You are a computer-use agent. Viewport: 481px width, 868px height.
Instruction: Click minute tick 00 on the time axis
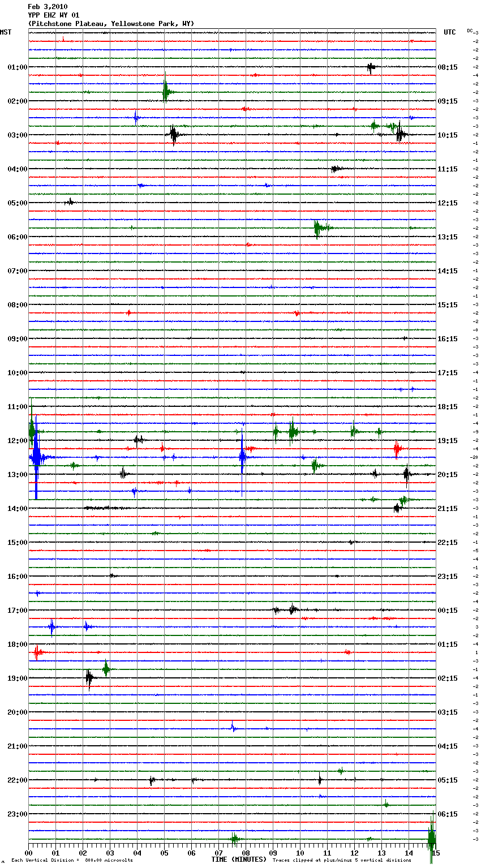pyautogui.click(x=29, y=853)
